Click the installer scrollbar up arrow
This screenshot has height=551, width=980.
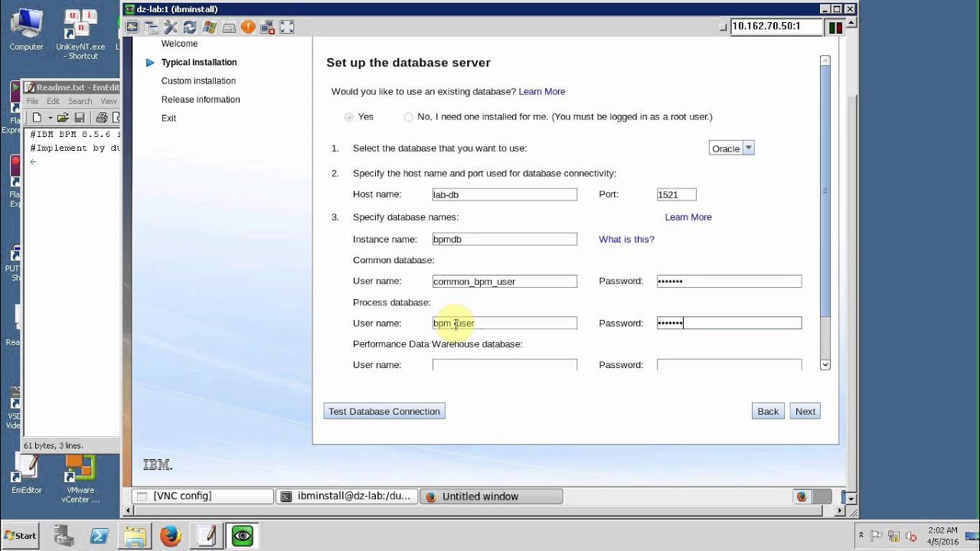coord(825,60)
